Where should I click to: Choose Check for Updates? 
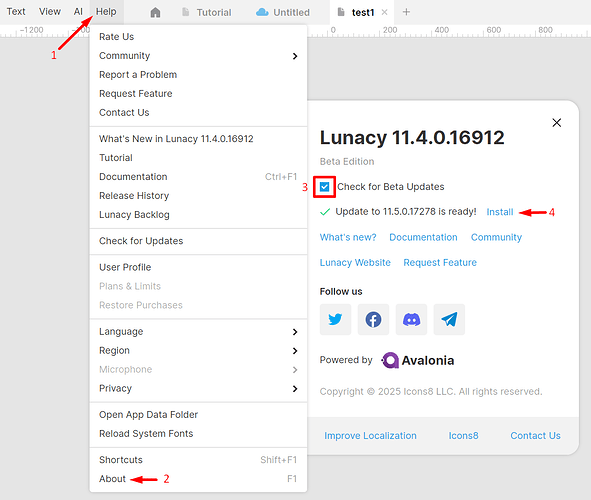pyautogui.click(x=198, y=241)
